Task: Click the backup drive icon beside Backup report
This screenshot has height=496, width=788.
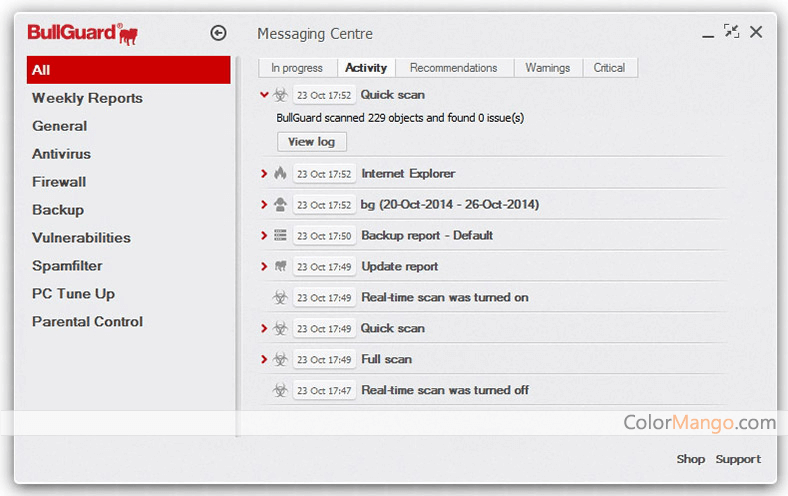Action: pos(280,236)
